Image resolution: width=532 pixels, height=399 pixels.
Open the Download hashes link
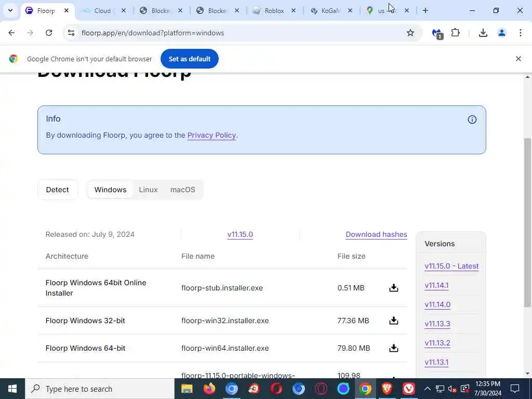[x=376, y=234]
